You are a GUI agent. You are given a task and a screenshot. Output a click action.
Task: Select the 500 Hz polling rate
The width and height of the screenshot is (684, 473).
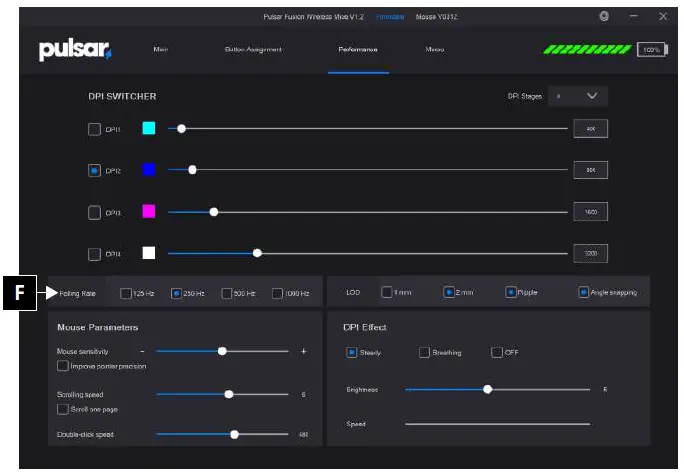point(227,293)
